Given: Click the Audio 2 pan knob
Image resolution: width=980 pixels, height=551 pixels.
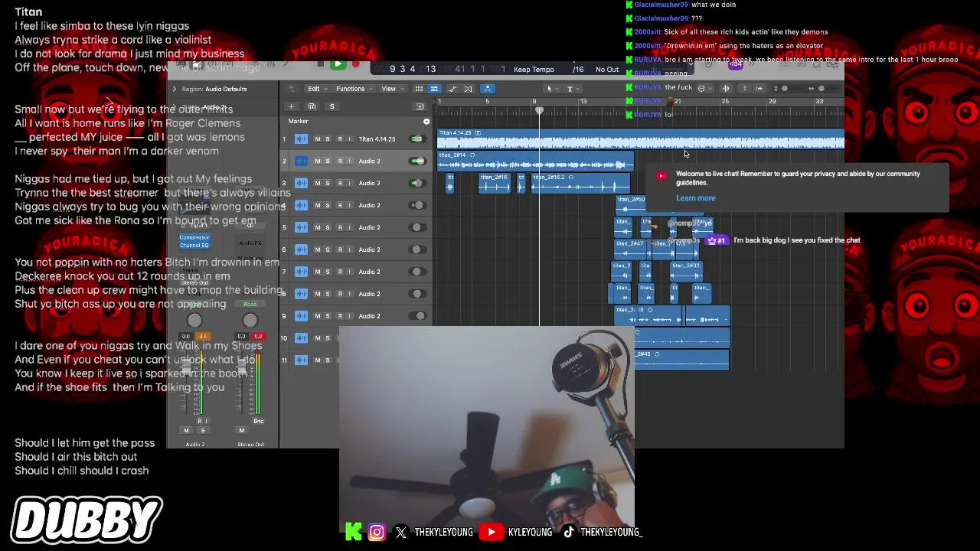Looking at the screenshot, I should 194,321.
